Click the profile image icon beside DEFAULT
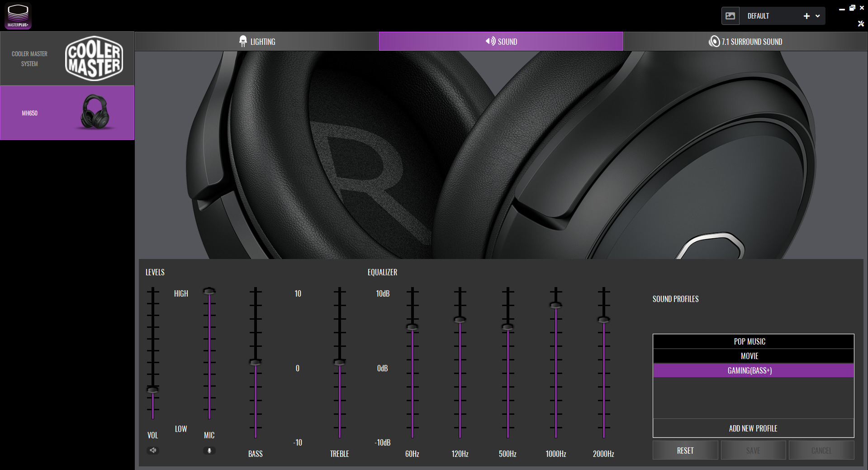Screen dimensions: 868x470 [x=730, y=16]
